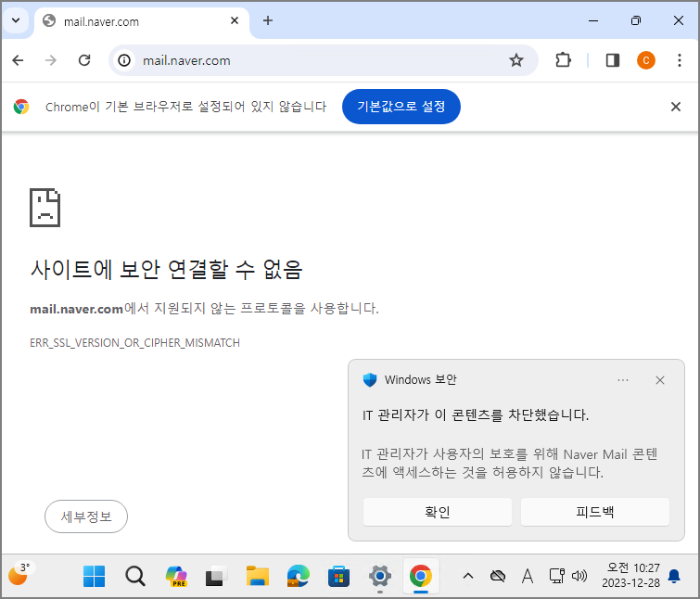Open Settings gear on taskbar
Image resolution: width=700 pixels, height=599 pixels.
tap(380, 576)
